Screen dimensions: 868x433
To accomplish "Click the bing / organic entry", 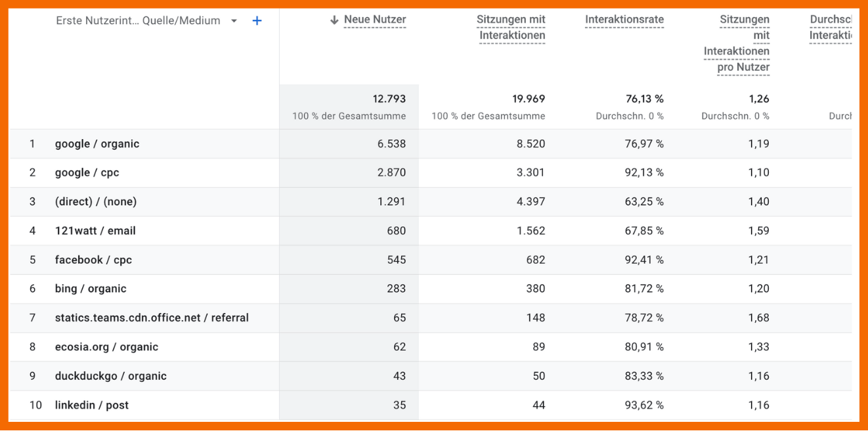I will 91,289.
